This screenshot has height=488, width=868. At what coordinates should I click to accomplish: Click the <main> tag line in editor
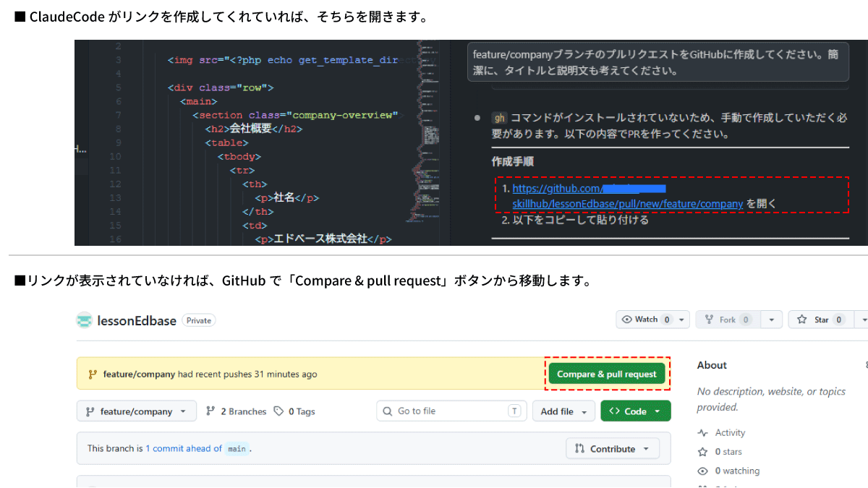point(199,101)
